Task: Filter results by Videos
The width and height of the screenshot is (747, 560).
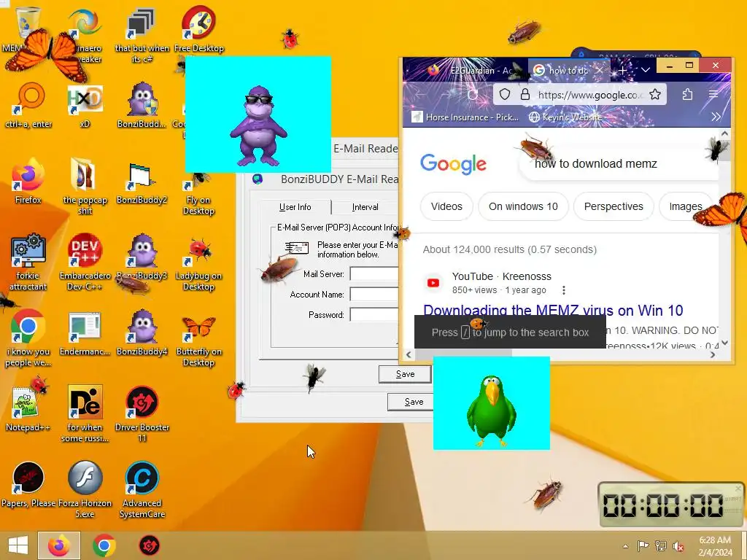Action: pos(446,206)
